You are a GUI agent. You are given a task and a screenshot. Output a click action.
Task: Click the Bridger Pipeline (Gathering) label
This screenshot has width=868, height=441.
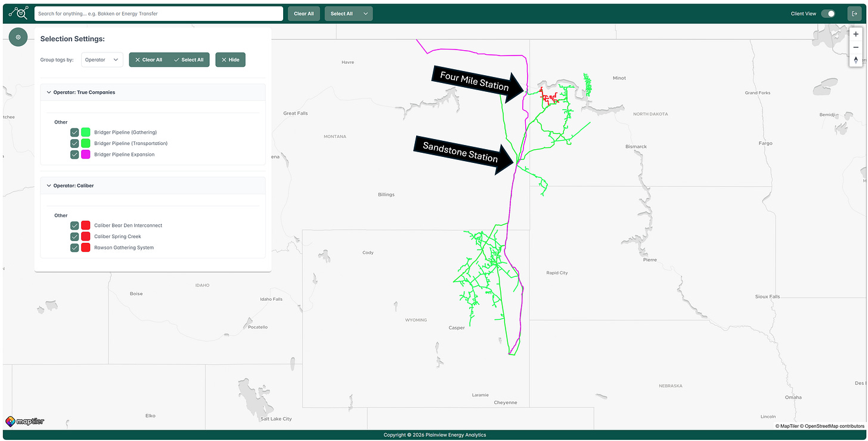(125, 132)
